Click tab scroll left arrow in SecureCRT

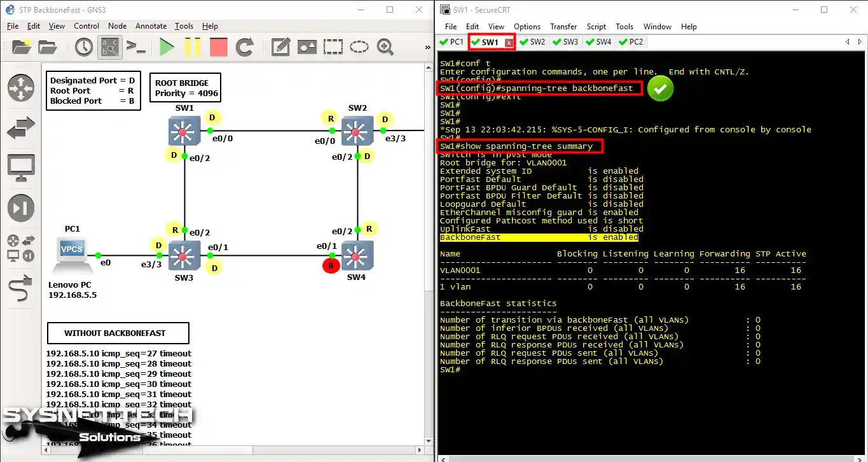tap(847, 42)
